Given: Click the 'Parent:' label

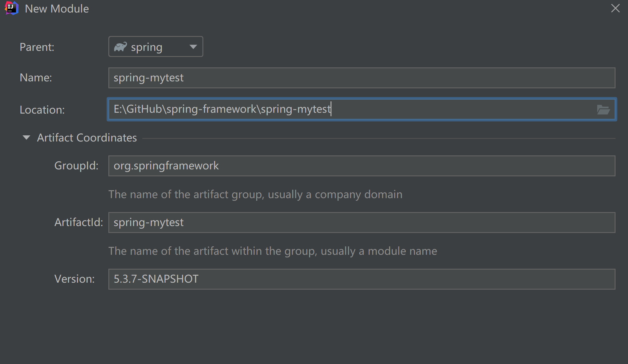Looking at the screenshot, I should [x=37, y=47].
